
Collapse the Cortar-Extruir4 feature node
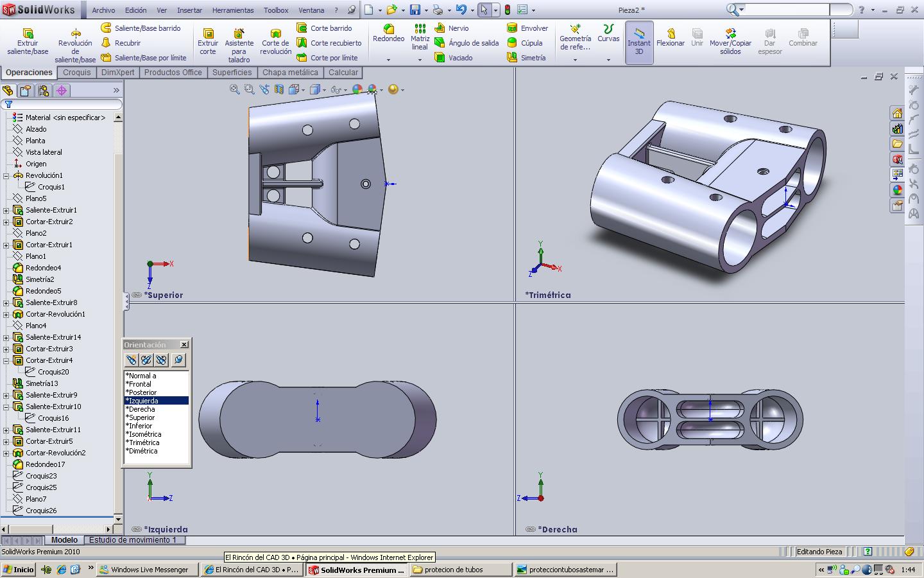point(6,360)
